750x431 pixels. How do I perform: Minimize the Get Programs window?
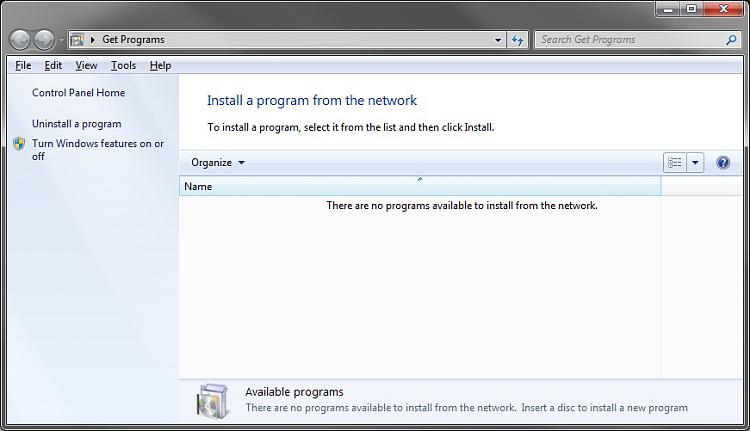click(x=668, y=9)
